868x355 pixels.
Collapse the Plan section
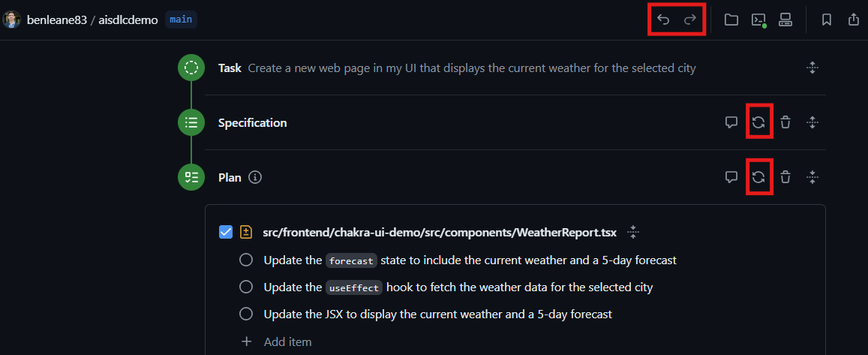point(812,177)
